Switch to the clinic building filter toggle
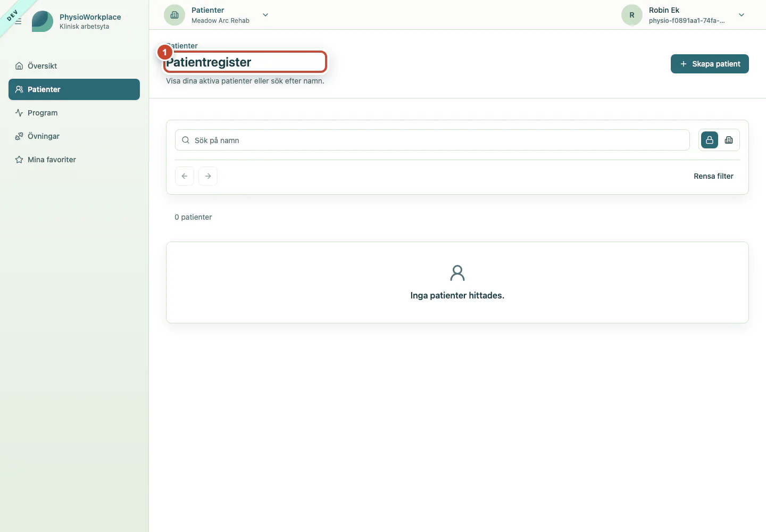This screenshot has height=532, width=766. [729, 140]
